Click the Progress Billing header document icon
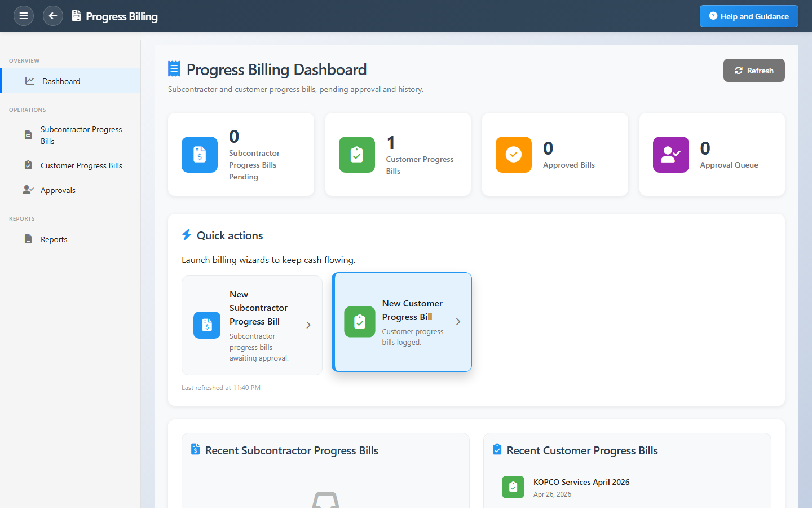This screenshot has width=812, height=508. click(77, 16)
